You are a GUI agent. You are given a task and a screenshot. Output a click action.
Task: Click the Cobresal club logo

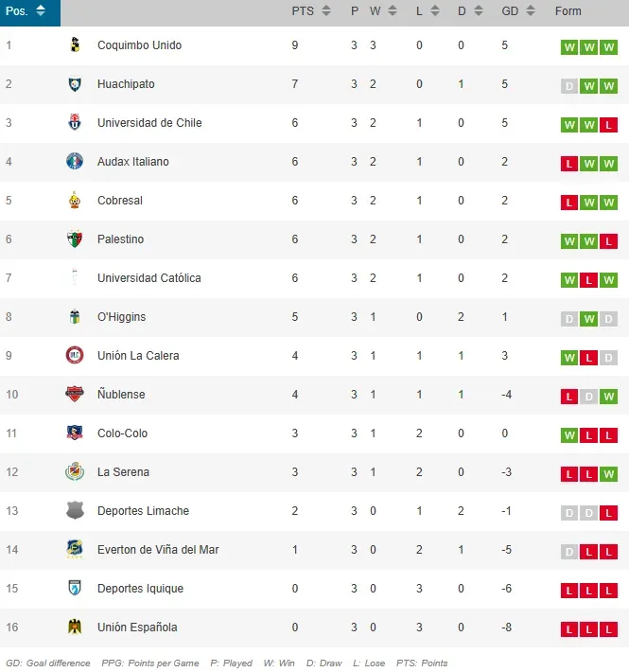click(x=75, y=201)
